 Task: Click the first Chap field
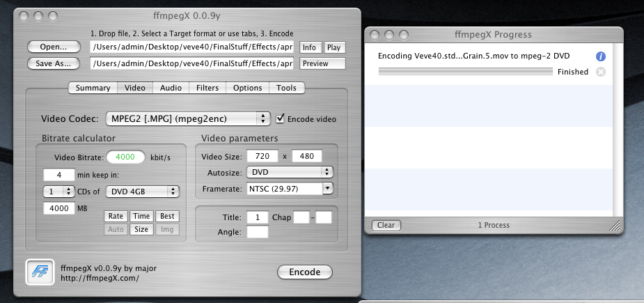(x=301, y=217)
